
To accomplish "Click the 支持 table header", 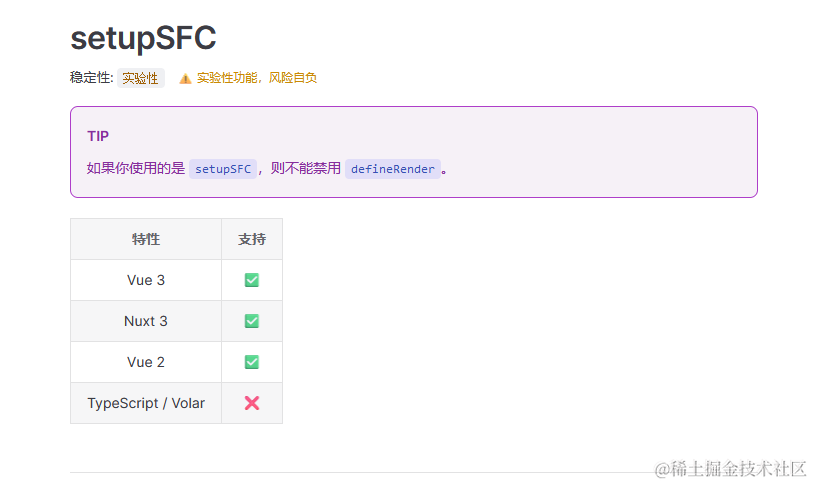I will 252,239.
